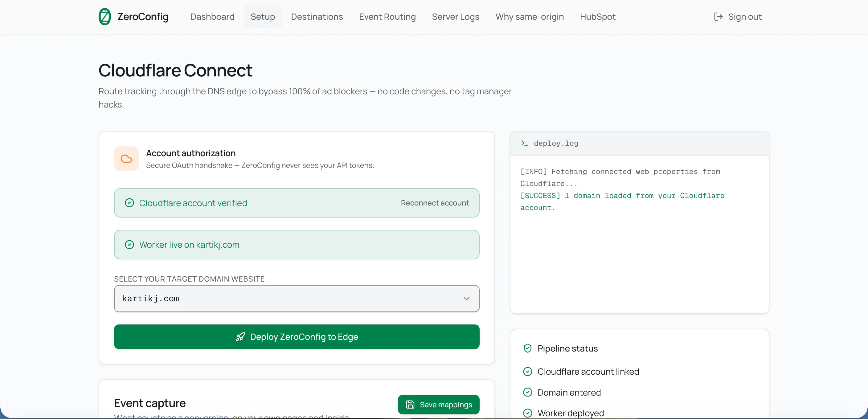This screenshot has width=868, height=419.
Task: Open the target domain dropdown showing kartikj.com
Action: coord(297,299)
